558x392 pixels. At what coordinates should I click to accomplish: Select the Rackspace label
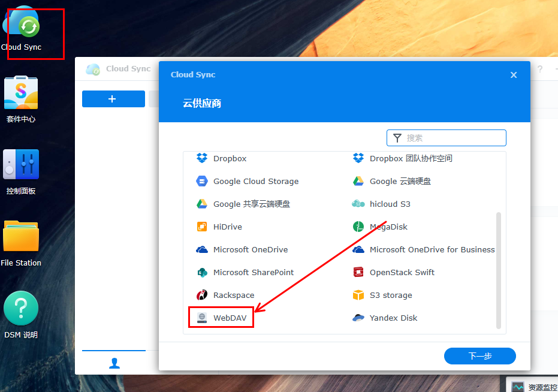tap(234, 295)
